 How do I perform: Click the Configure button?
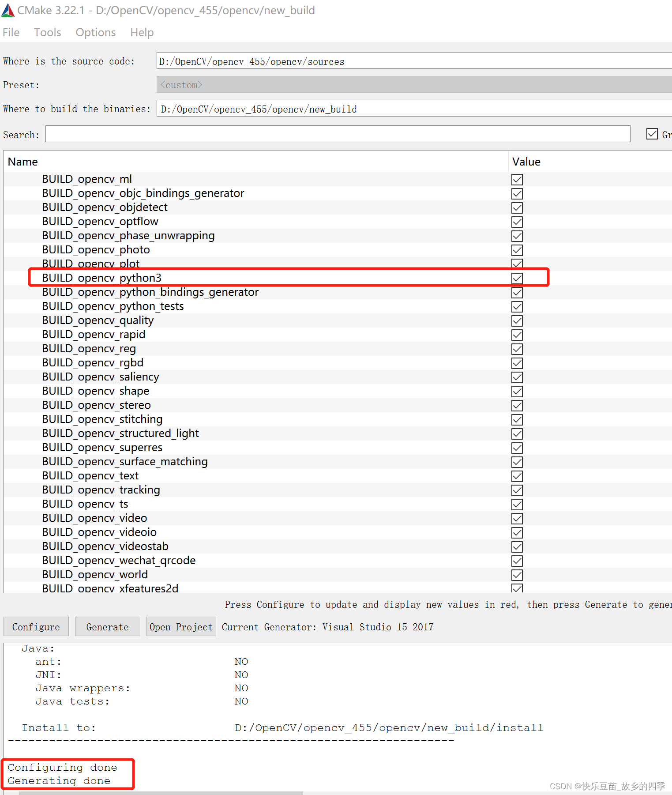pyautogui.click(x=36, y=626)
